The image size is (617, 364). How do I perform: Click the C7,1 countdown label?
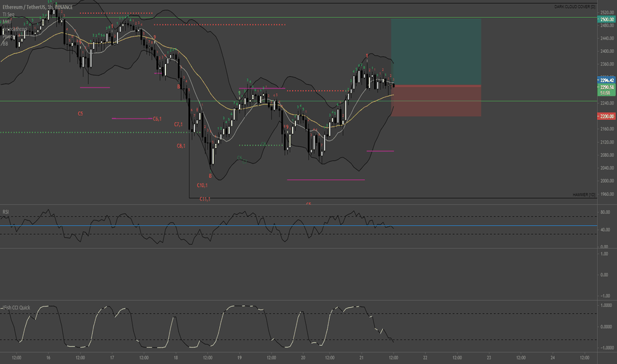click(178, 124)
